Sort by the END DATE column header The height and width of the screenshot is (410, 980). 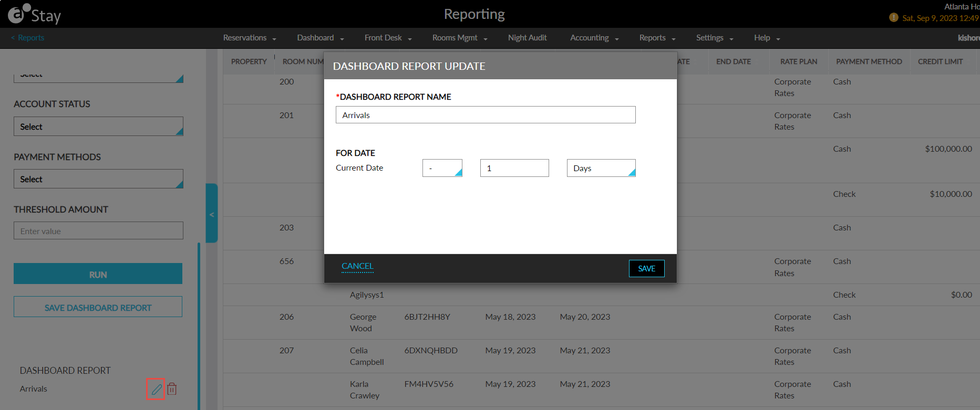tap(734, 61)
